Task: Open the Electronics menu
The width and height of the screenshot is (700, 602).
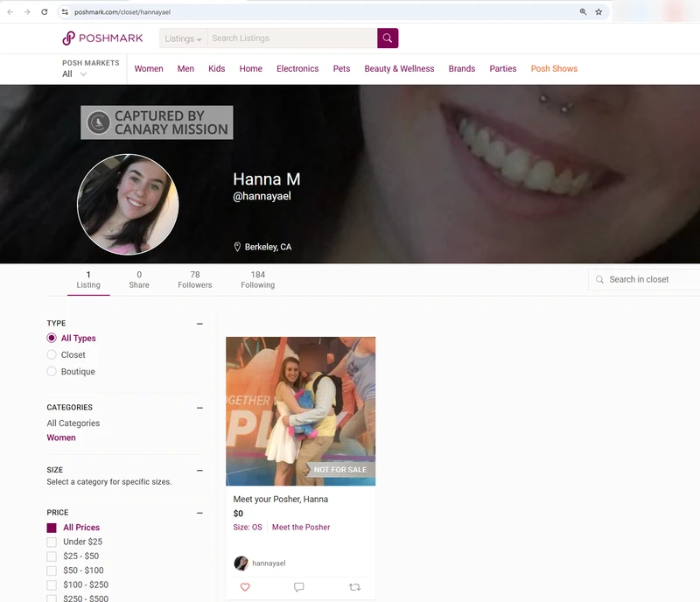Action: pos(297,69)
